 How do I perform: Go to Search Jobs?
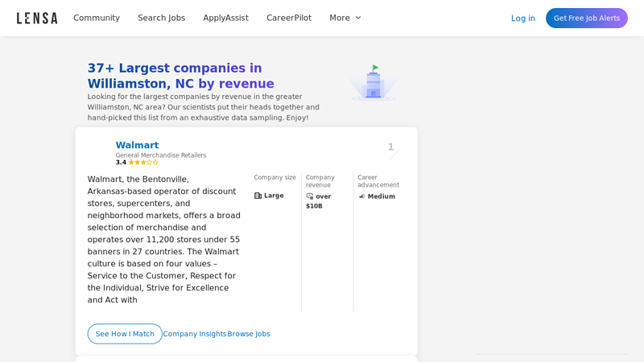161,18
